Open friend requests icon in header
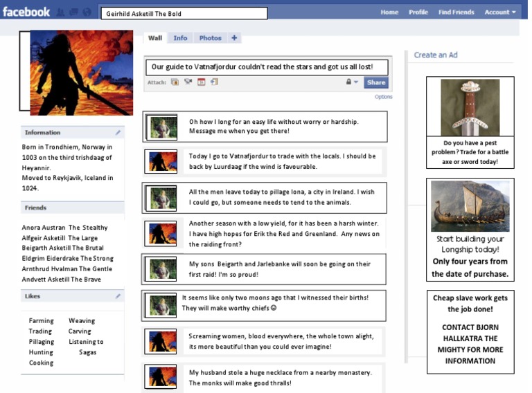The width and height of the screenshot is (532, 393). click(60, 12)
